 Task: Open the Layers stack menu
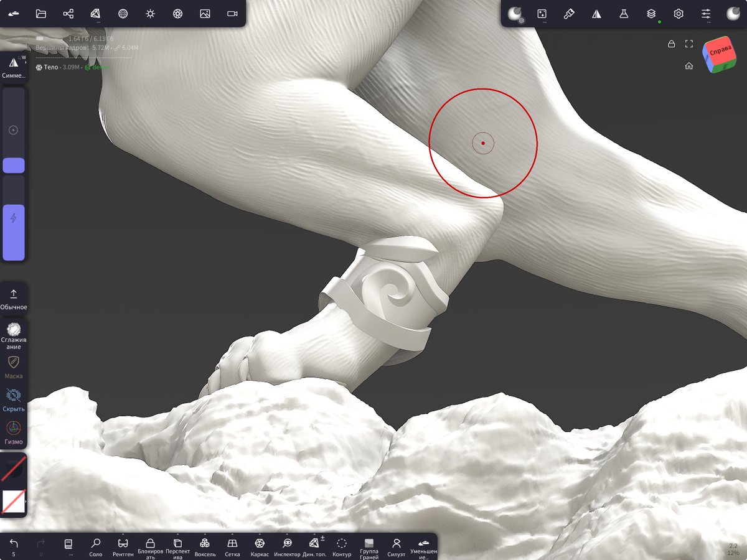coord(651,13)
